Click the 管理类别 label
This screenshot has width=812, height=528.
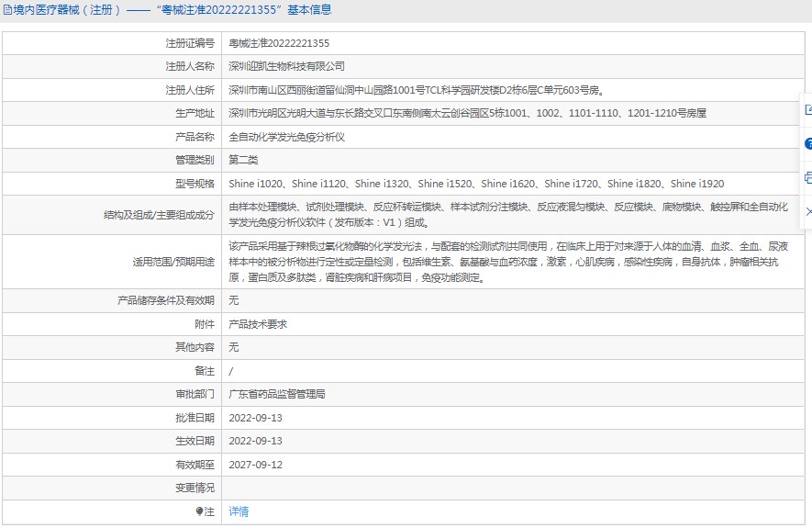point(195,160)
